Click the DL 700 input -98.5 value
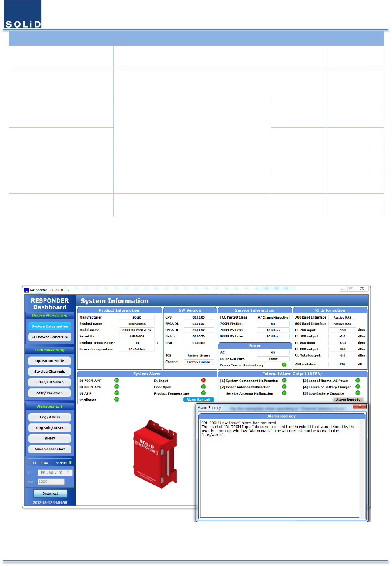Image resolution: width=392 pixels, height=566 pixels. pos(342,330)
